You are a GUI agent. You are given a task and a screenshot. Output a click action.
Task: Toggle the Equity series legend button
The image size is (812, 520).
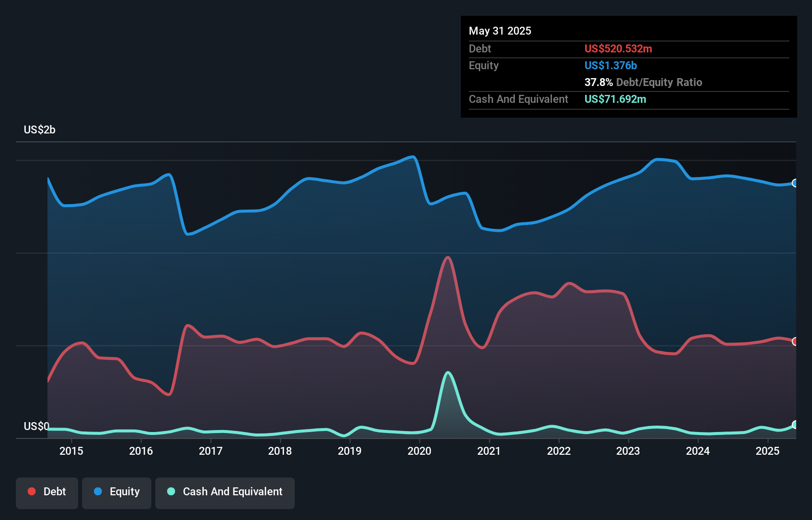click(117, 493)
